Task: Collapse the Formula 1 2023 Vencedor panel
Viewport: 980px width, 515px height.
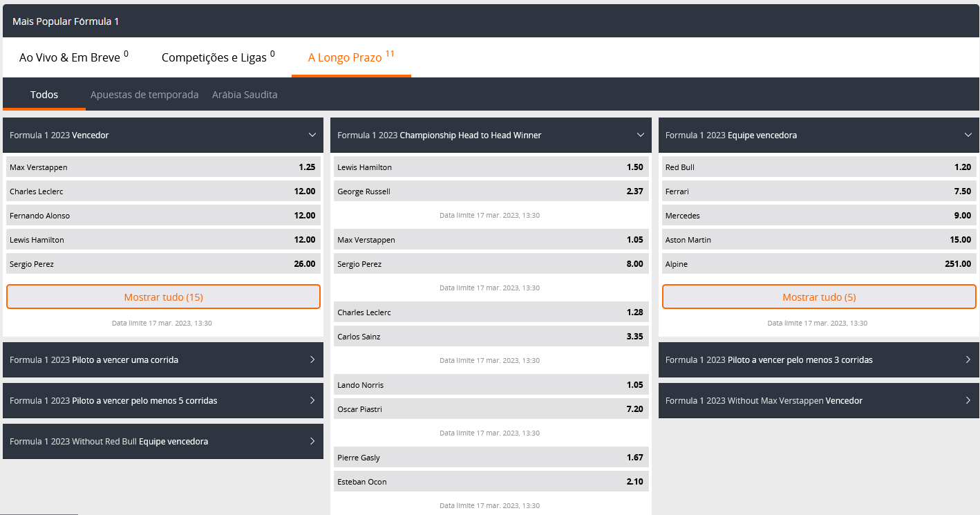Action: (312, 135)
